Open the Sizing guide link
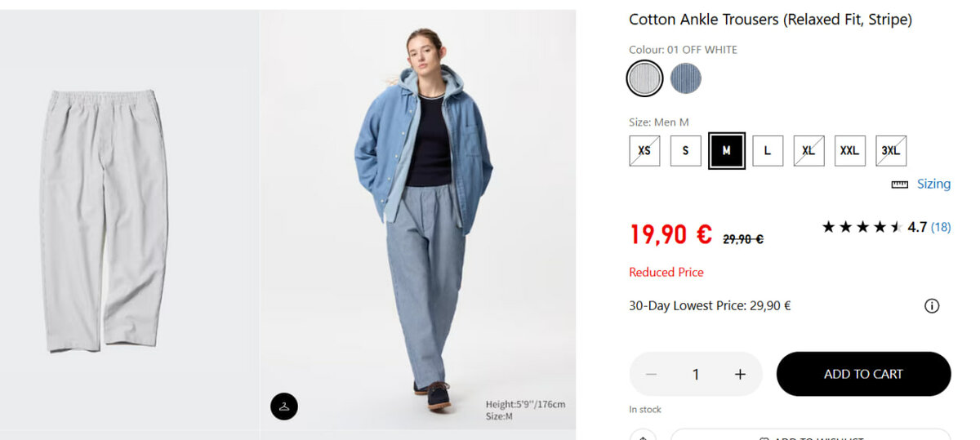The width and height of the screenshot is (980, 440). [933, 184]
